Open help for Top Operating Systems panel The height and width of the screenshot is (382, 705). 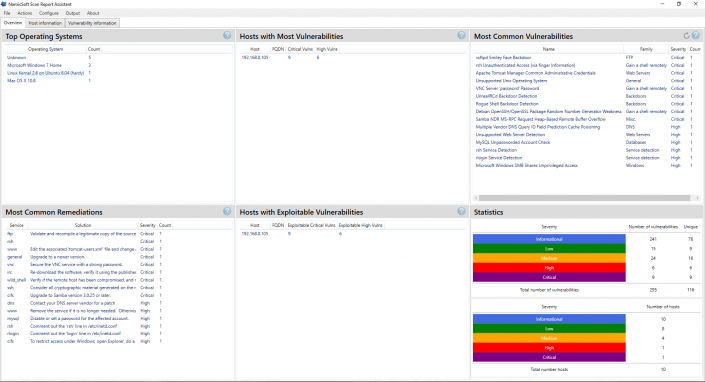pyautogui.click(x=227, y=36)
